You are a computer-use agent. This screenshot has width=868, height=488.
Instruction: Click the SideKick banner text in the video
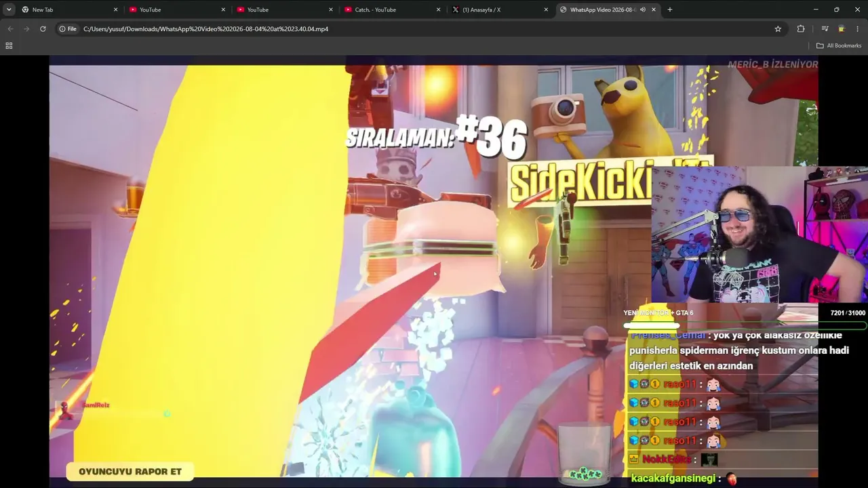coord(580,183)
